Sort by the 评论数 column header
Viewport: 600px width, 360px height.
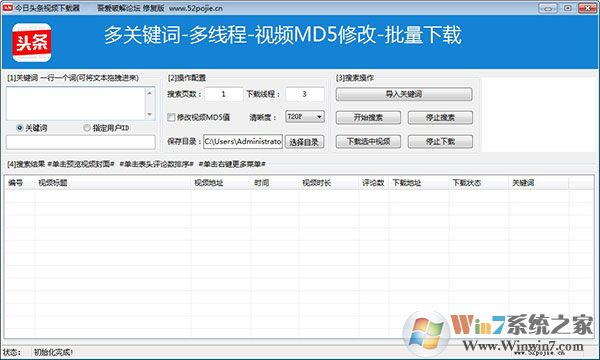(374, 183)
